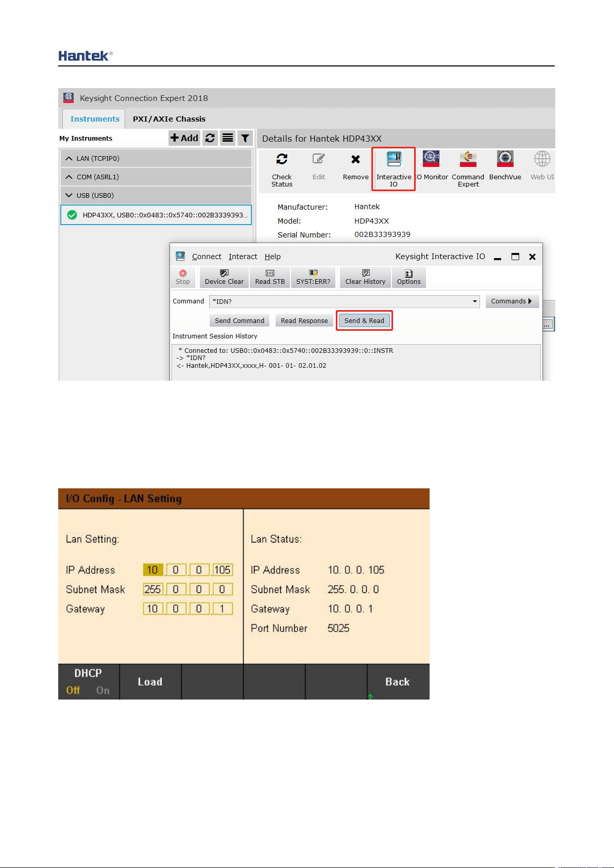Click the Check Status refresh icon

click(282, 159)
